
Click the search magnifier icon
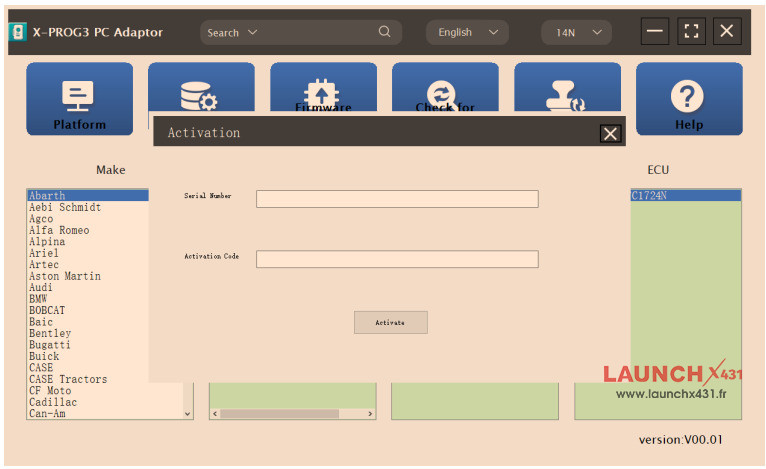(385, 32)
